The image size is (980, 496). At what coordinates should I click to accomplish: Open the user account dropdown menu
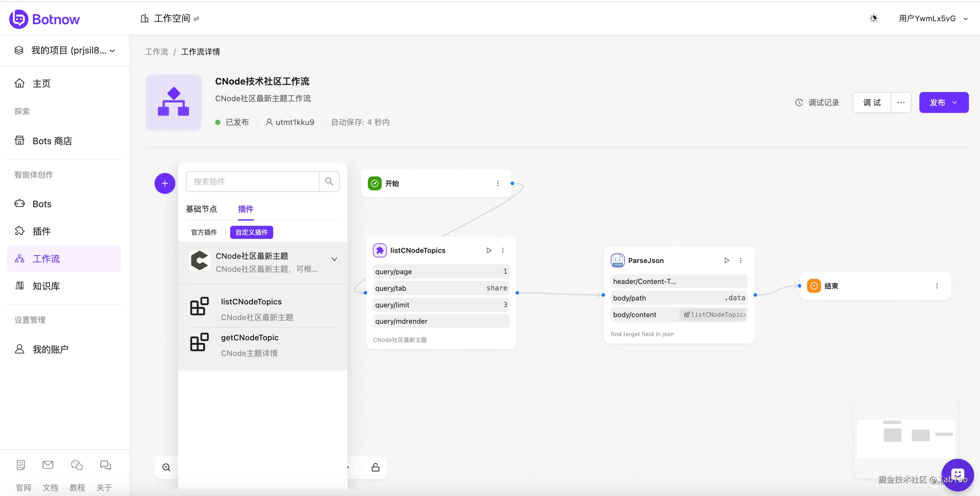coord(932,18)
